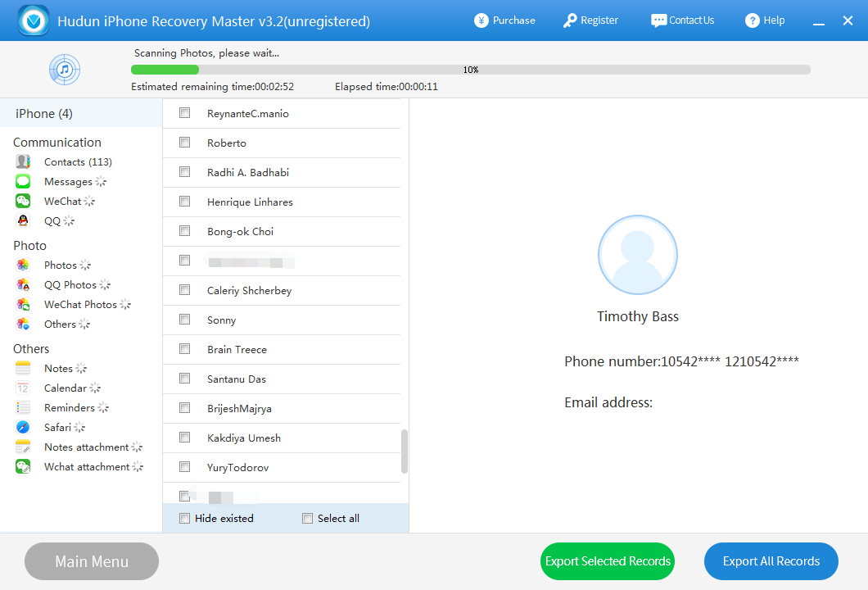
Task: Click the scan progress bar
Action: [x=471, y=70]
